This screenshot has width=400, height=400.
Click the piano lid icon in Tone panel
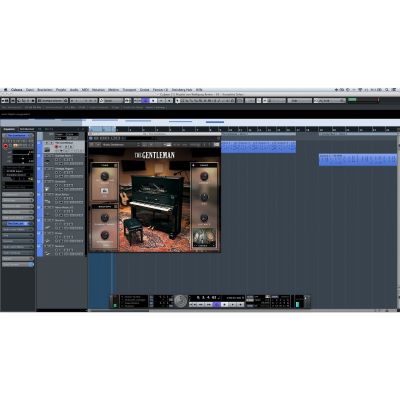click(104, 191)
